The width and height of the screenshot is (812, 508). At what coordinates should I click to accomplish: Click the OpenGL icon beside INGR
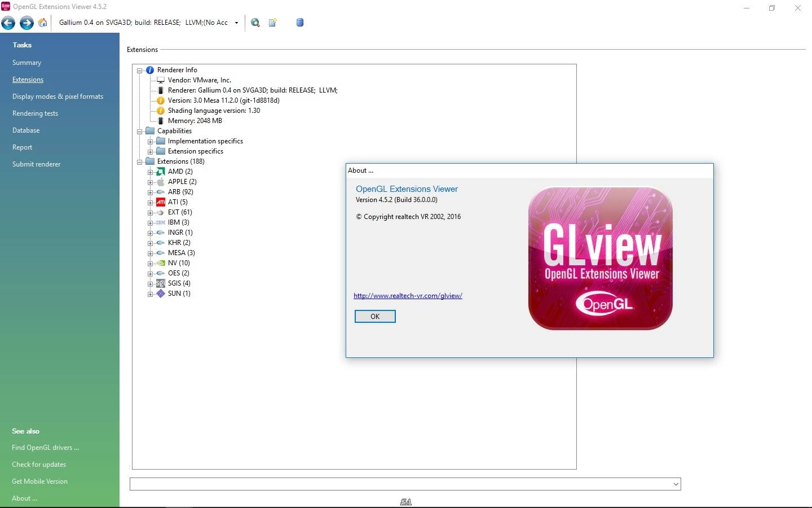pos(161,233)
